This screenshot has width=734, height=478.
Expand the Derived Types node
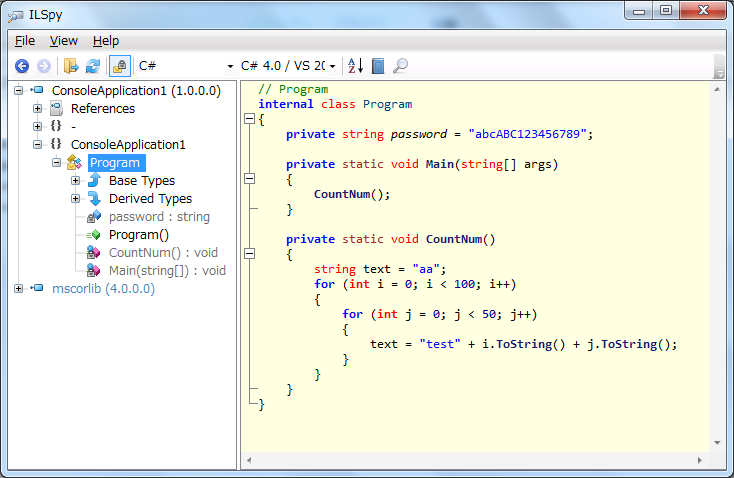(75, 199)
